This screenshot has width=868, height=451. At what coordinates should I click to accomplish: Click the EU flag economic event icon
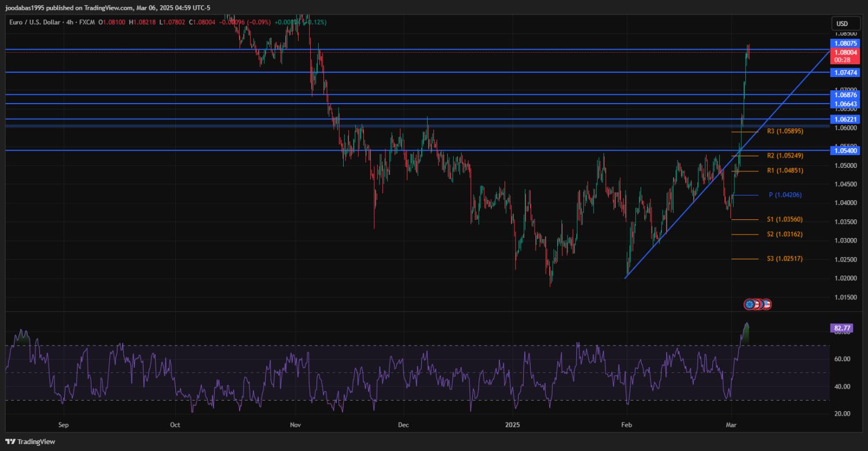coord(751,304)
